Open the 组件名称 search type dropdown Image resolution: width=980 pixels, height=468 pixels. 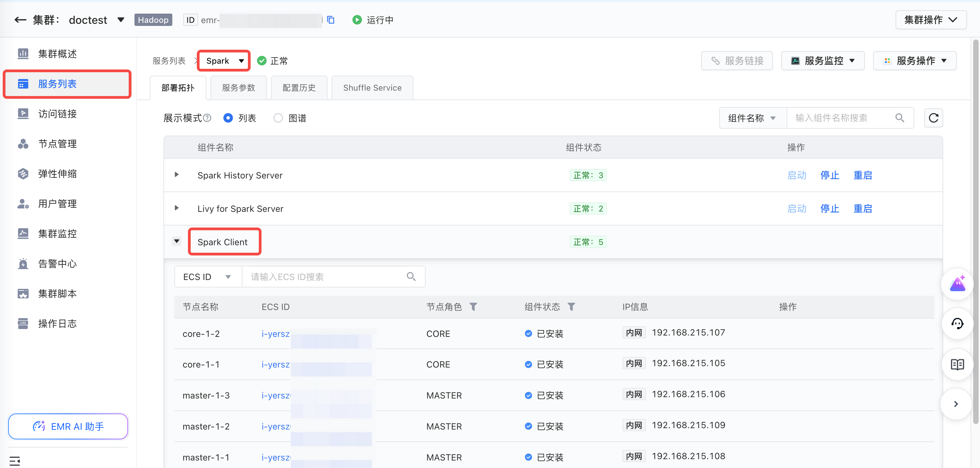[753, 118]
